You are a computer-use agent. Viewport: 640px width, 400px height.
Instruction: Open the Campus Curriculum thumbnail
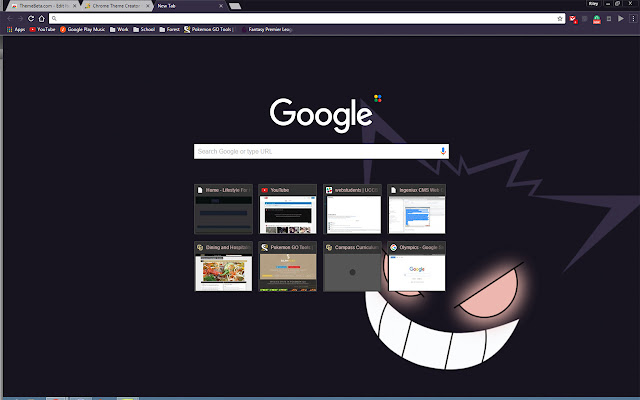click(x=352, y=266)
